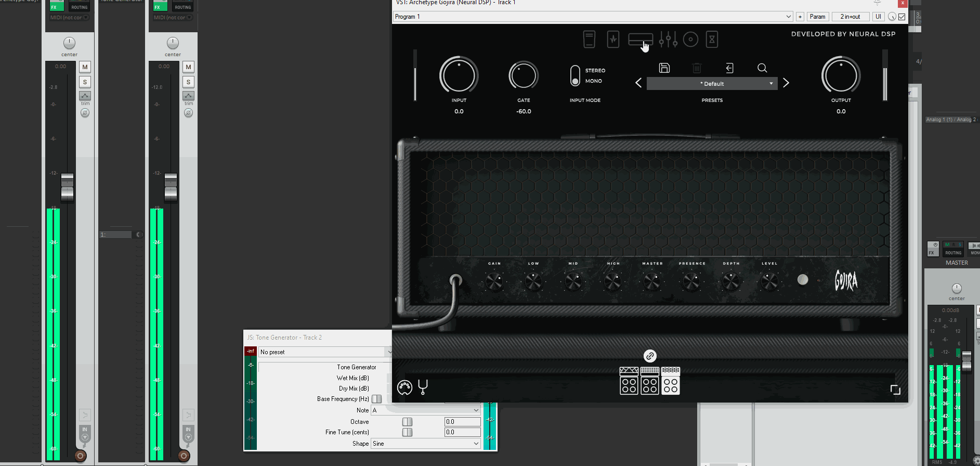Image resolution: width=980 pixels, height=466 pixels.
Task: Open the graphic EQ sliders section
Action: tap(668, 40)
